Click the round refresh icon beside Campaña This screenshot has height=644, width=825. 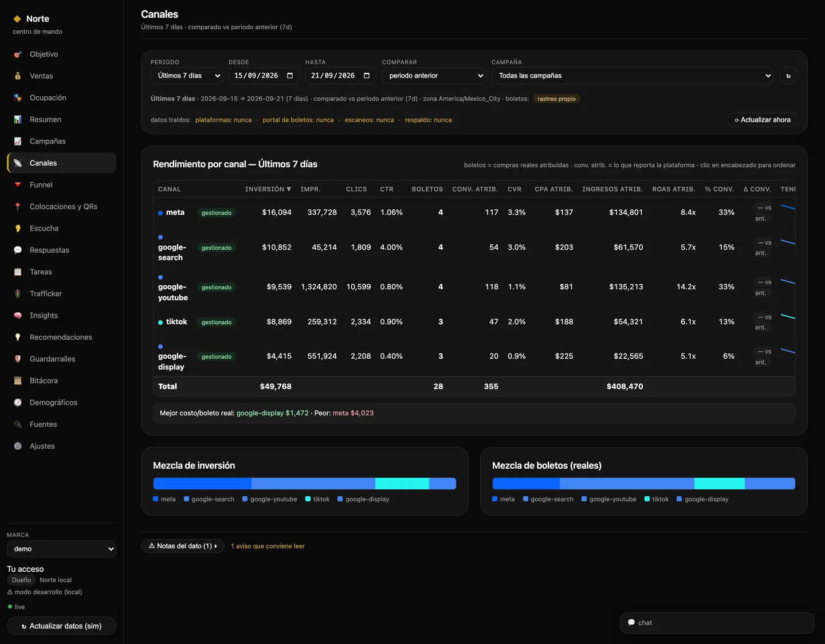point(788,76)
